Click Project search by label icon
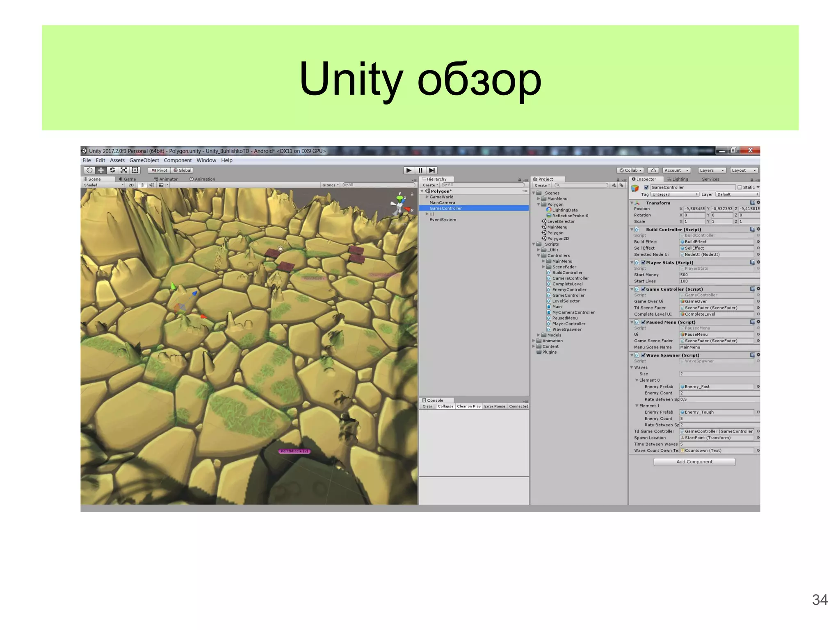840x630 pixels. (621, 185)
